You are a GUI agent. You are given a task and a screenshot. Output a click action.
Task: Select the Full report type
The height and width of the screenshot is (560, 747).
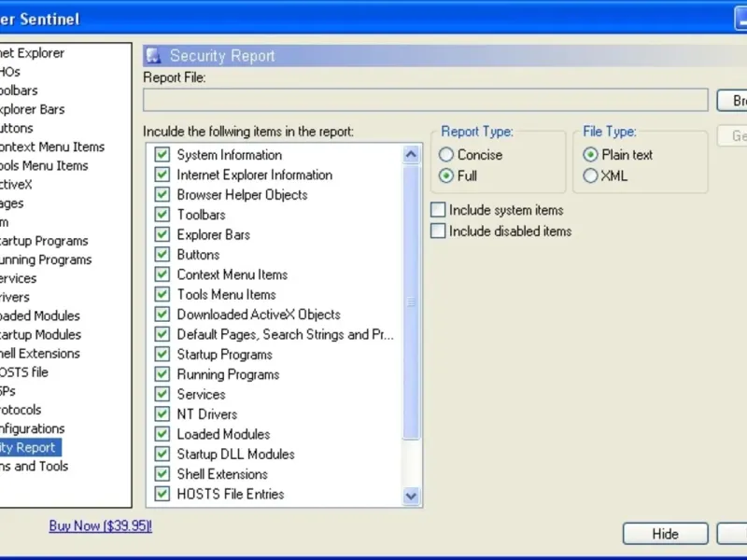(446, 175)
